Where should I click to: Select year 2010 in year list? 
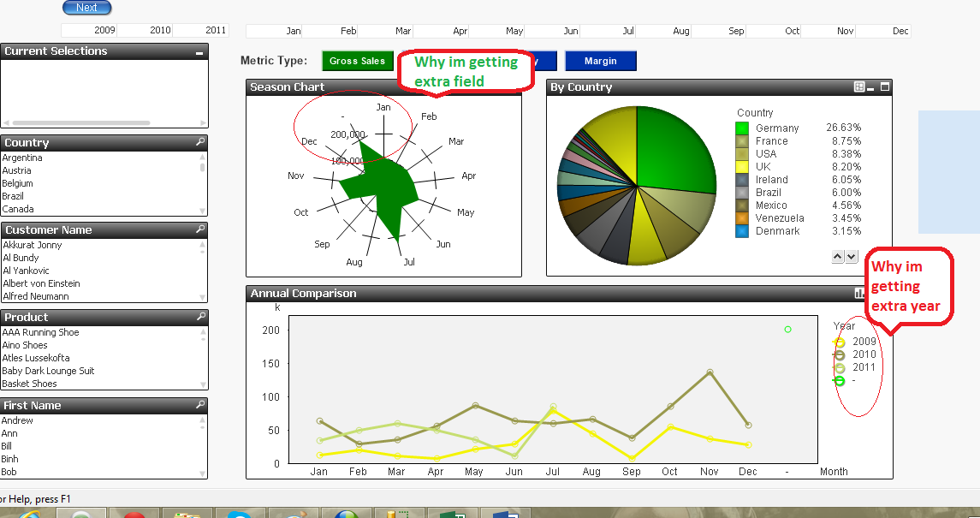tap(145, 30)
